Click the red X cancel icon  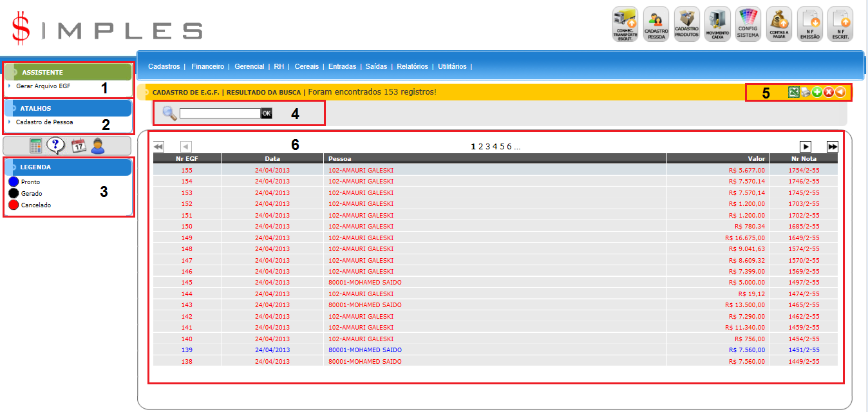[x=828, y=93]
